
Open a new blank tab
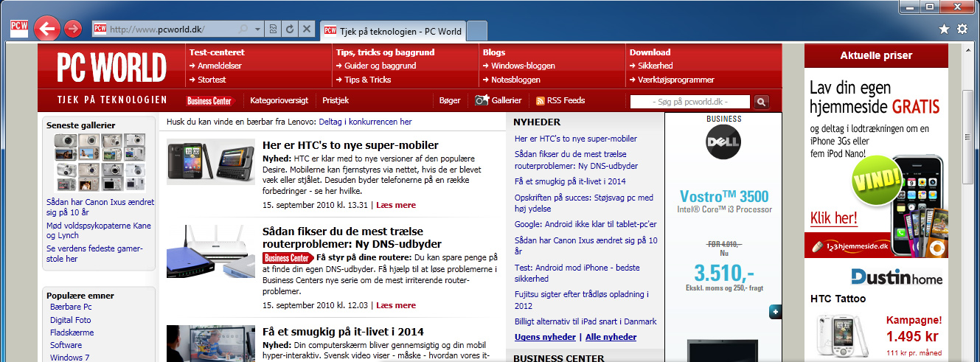coord(477,31)
